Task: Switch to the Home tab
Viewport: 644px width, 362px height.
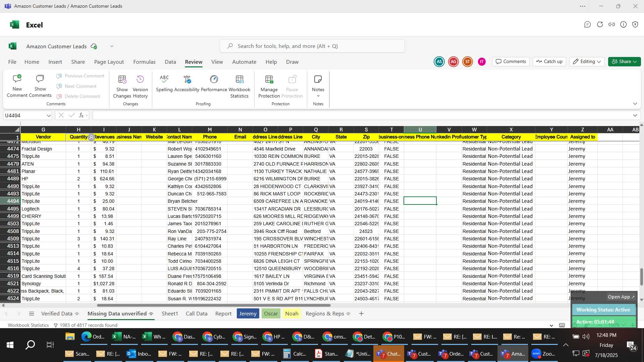Action: point(32,62)
